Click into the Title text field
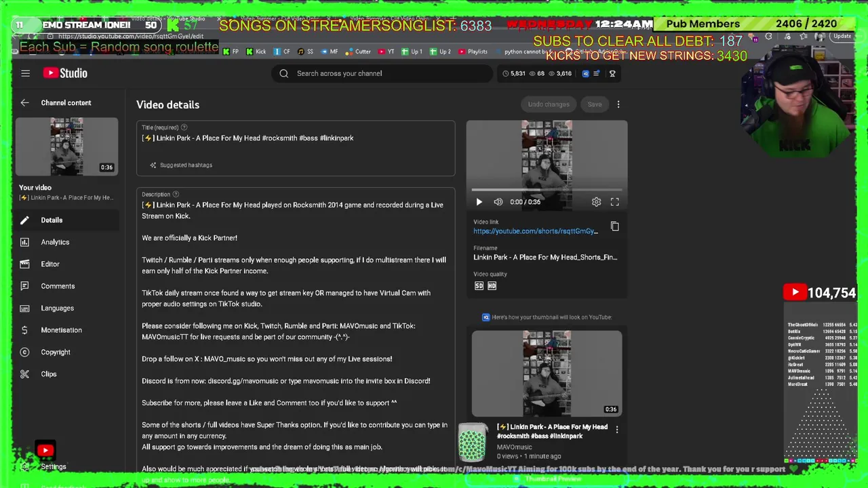The width and height of the screenshot is (868, 488). (296, 138)
